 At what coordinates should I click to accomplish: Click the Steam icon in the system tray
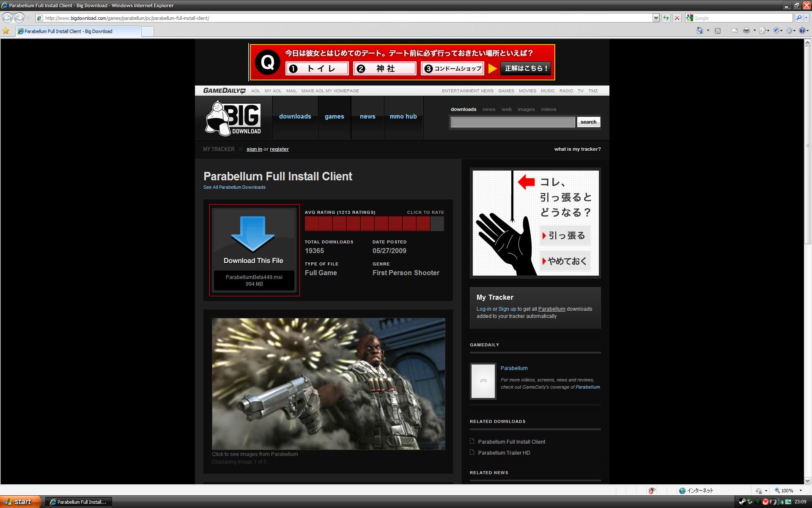pos(742,502)
